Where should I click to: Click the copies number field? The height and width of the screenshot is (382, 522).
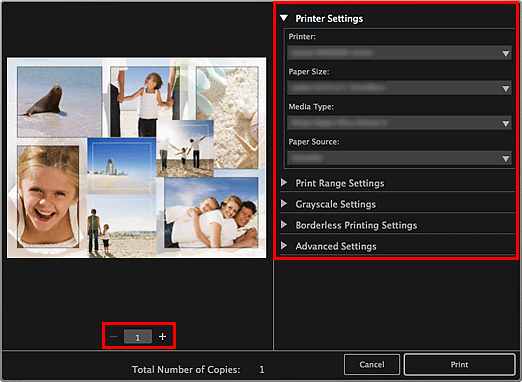tap(138, 337)
